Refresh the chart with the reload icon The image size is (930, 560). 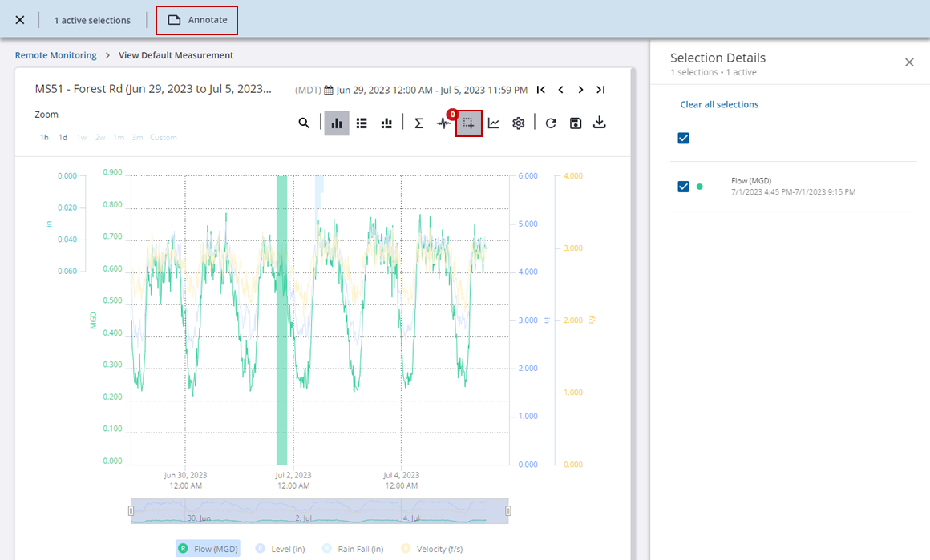[551, 123]
